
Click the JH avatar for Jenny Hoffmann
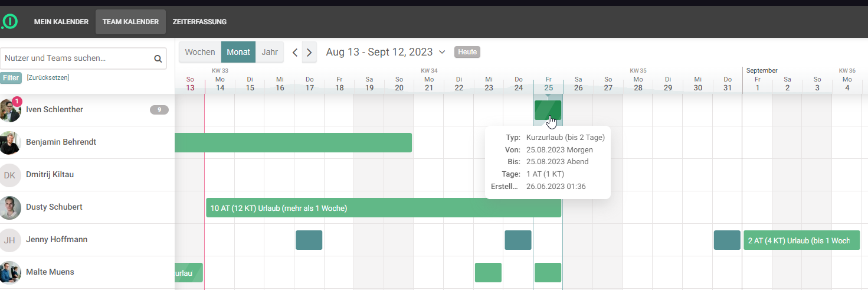tap(10, 240)
